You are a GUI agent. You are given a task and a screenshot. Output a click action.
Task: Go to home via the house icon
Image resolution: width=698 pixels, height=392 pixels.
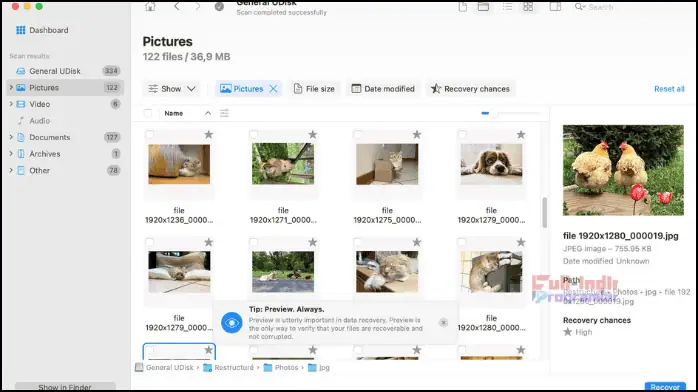150,7
